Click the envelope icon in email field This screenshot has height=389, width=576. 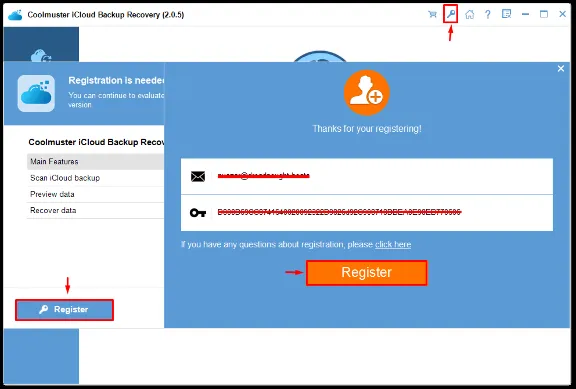(x=198, y=177)
